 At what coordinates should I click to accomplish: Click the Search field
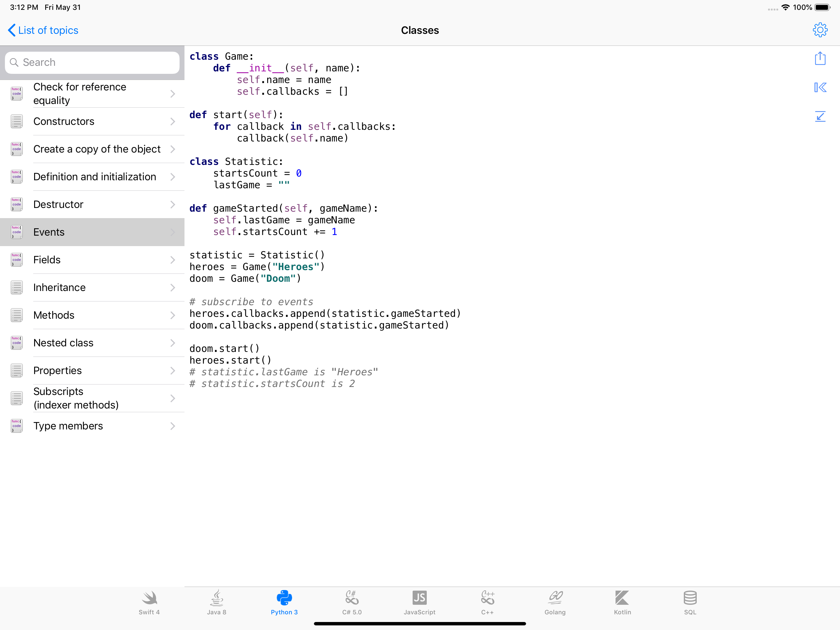coord(92,62)
